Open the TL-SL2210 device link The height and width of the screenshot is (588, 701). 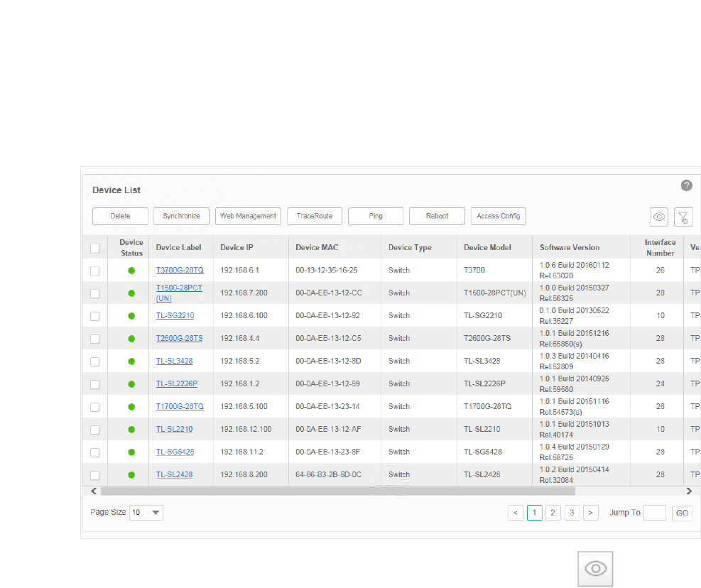pos(174,429)
